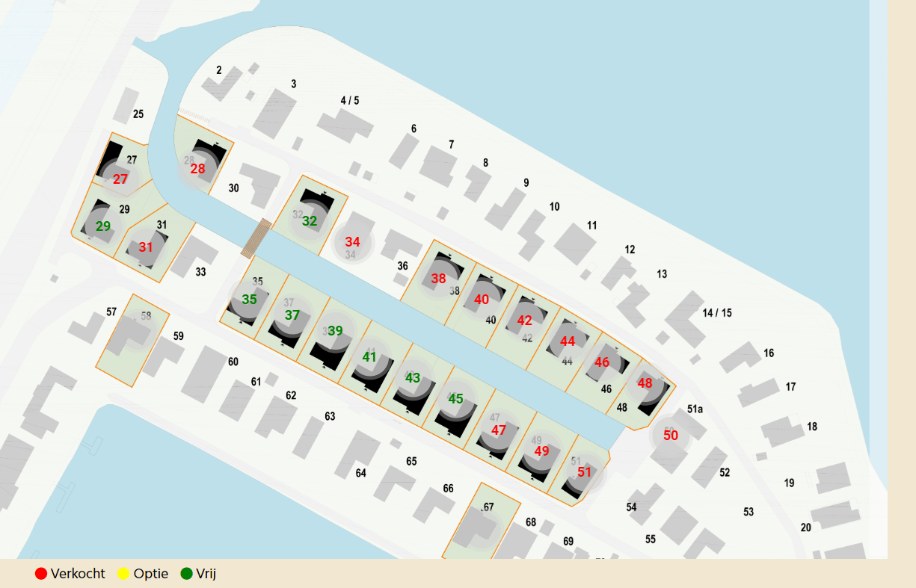Select red plot marker 50
This screenshot has height=588, width=916.
coord(671,436)
